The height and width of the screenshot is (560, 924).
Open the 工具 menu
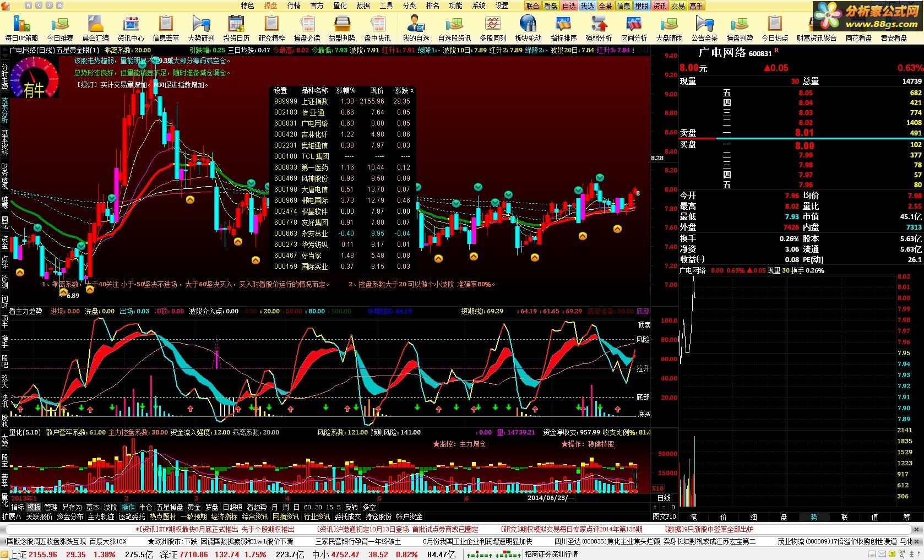pos(386,6)
